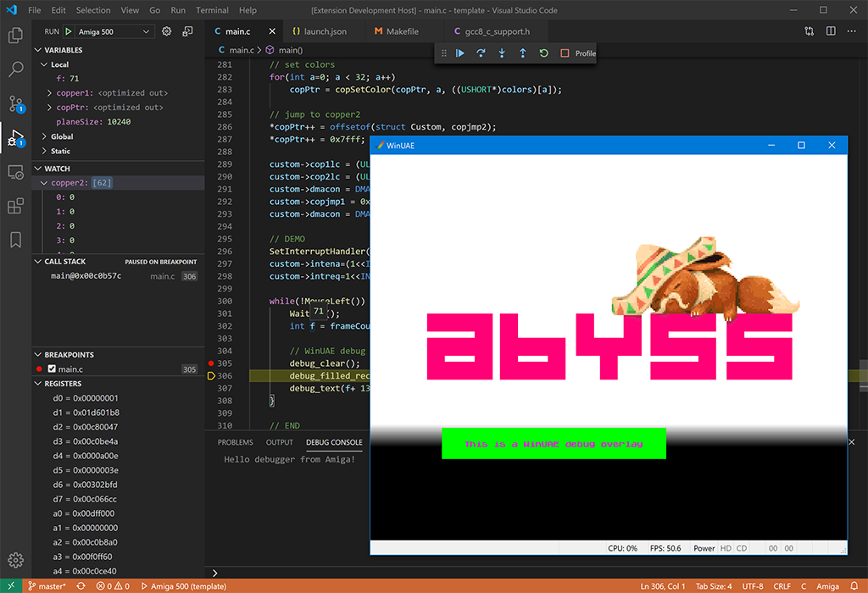
Task: Open the Remote Explorer view
Action: (x=15, y=173)
